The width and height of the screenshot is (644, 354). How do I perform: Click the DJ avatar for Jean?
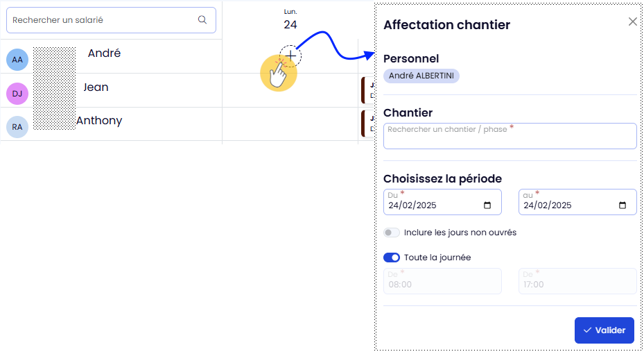(17, 94)
